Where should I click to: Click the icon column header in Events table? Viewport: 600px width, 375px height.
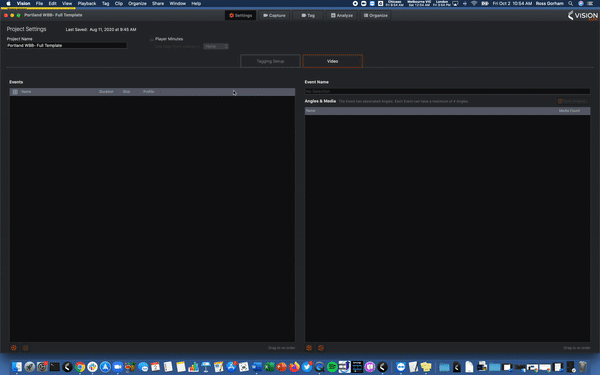15,92
